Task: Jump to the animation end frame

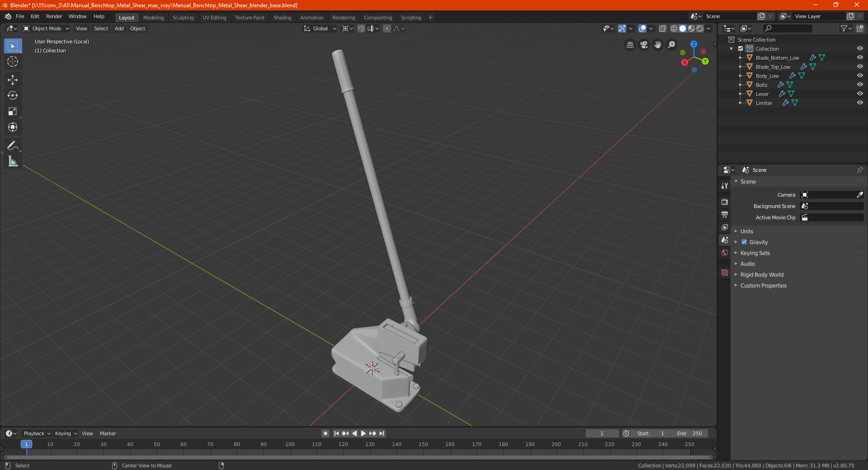Action: click(382, 433)
